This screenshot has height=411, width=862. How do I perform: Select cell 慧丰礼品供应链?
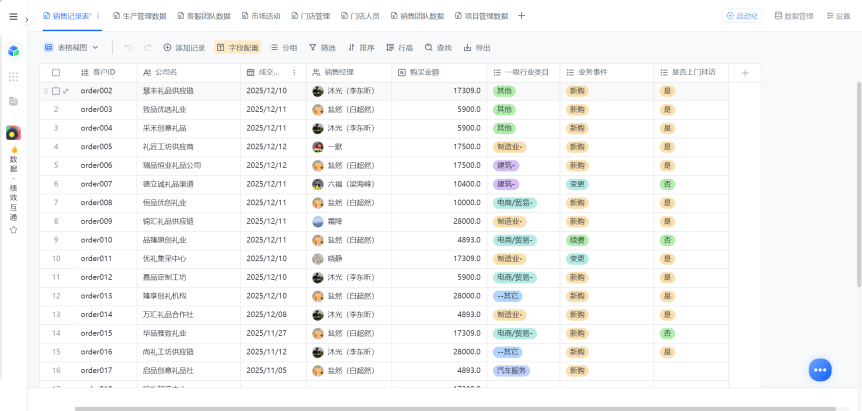click(189, 91)
